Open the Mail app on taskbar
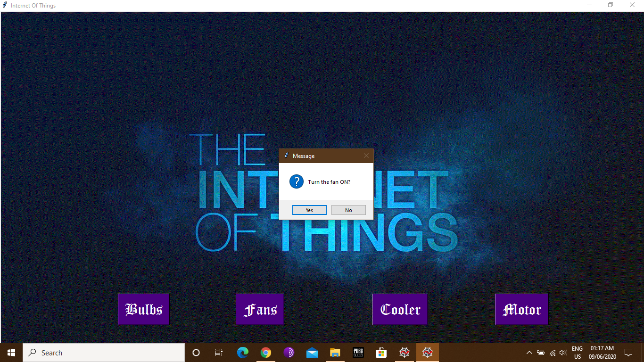The width and height of the screenshot is (644, 362). tap(312, 353)
